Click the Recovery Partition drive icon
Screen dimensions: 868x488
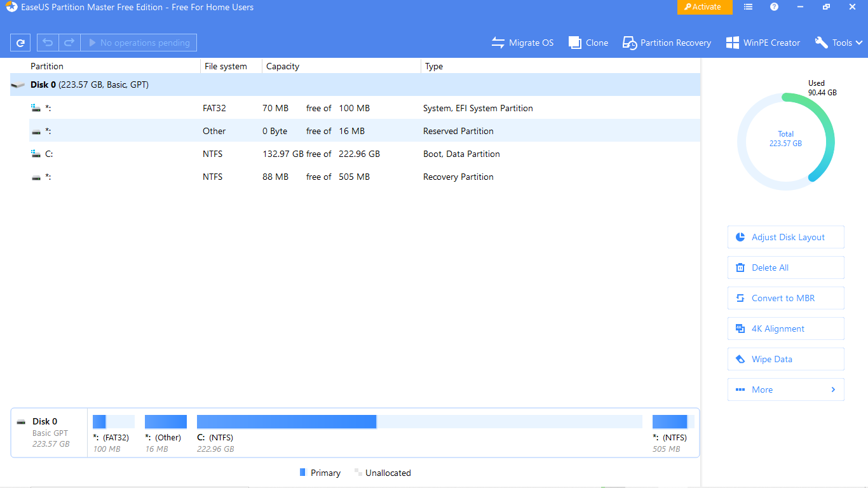(x=36, y=177)
